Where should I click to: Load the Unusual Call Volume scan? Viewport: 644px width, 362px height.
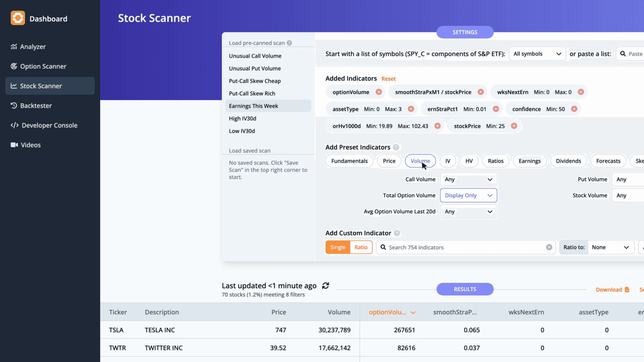268,56
